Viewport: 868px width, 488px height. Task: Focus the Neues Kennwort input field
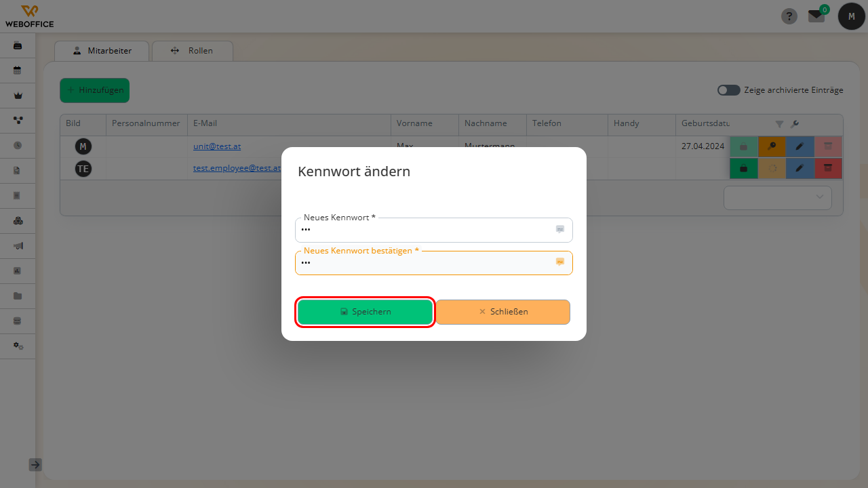pyautogui.click(x=434, y=230)
